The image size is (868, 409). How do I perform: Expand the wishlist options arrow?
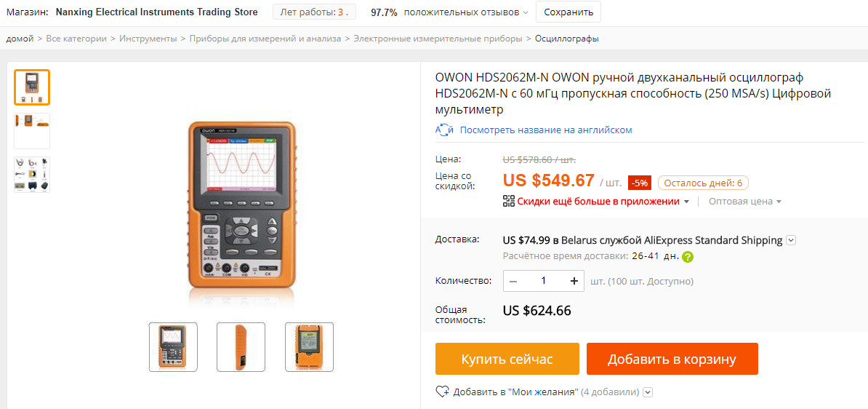coord(648,392)
